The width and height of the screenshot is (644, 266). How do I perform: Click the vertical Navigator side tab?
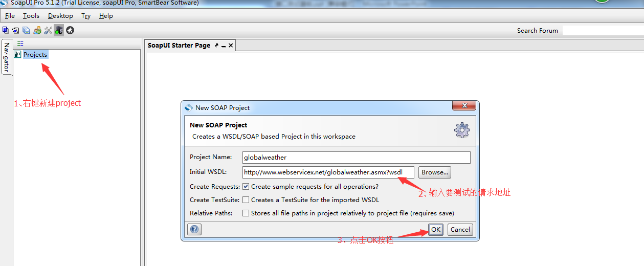pyautogui.click(x=7, y=56)
